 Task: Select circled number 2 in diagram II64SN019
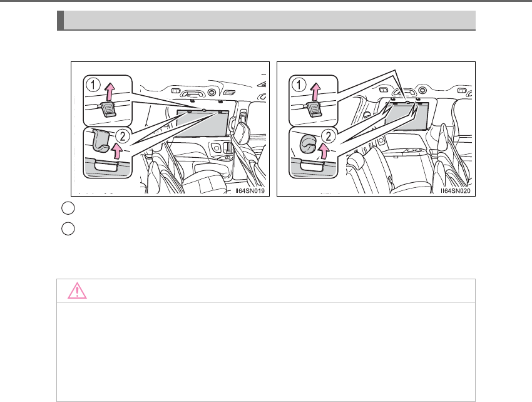coord(122,136)
